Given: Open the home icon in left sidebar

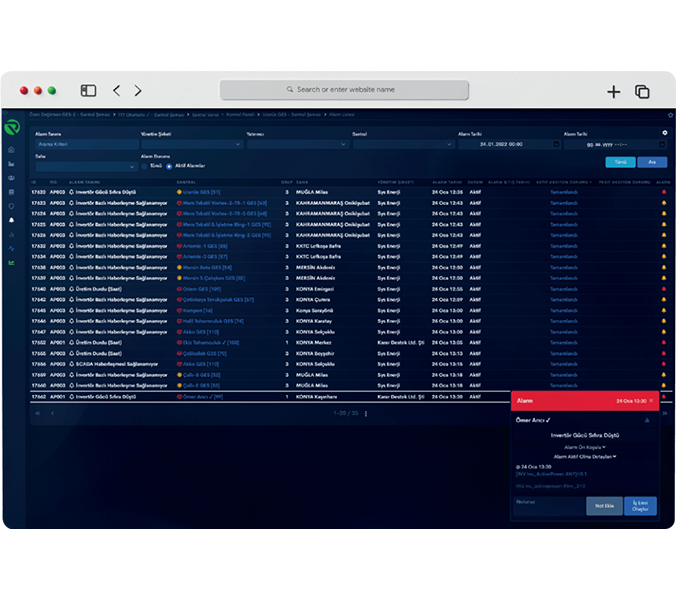Looking at the screenshot, I should tap(11, 150).
